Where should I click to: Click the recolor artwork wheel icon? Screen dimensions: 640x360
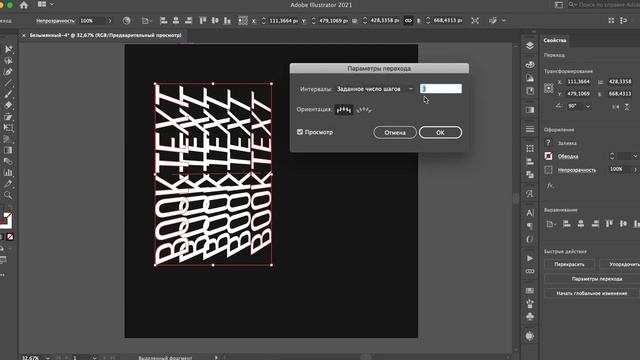(x=127, y=20)
